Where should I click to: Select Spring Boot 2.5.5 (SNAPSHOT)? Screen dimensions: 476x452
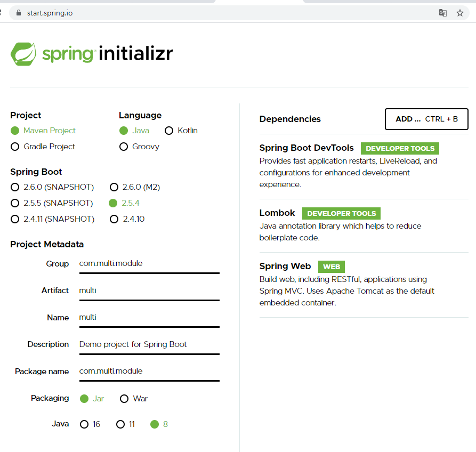(x=15, y=203)
